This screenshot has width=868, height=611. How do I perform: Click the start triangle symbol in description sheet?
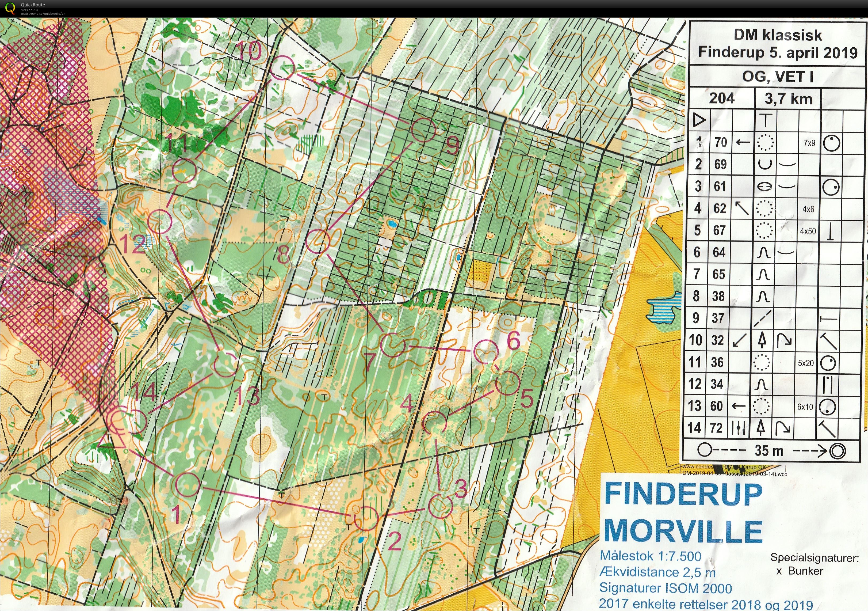[x=699, y=120]
